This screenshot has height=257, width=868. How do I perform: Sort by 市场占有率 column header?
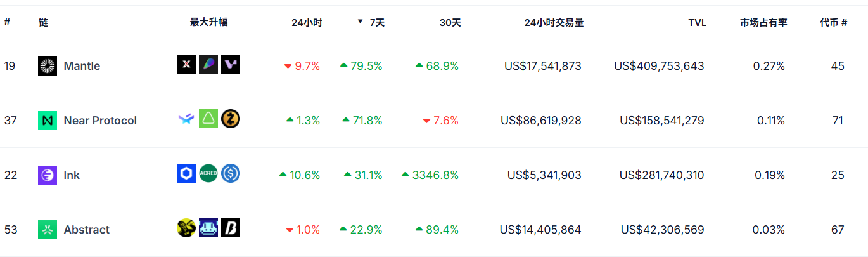[x=763, y=22]
